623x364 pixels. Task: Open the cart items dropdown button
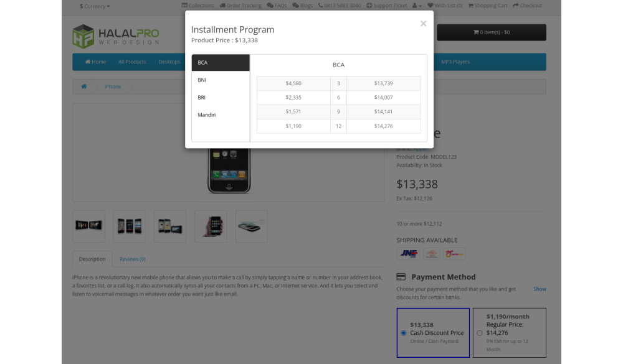[491, 32]
